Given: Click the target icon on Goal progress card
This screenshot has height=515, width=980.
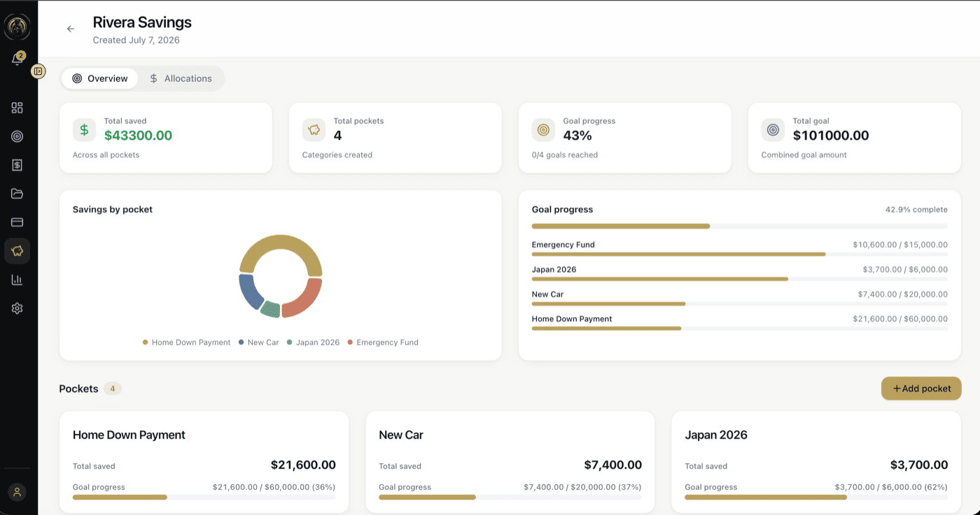Looking at the screenshot, I should click(x=543, y=129).
